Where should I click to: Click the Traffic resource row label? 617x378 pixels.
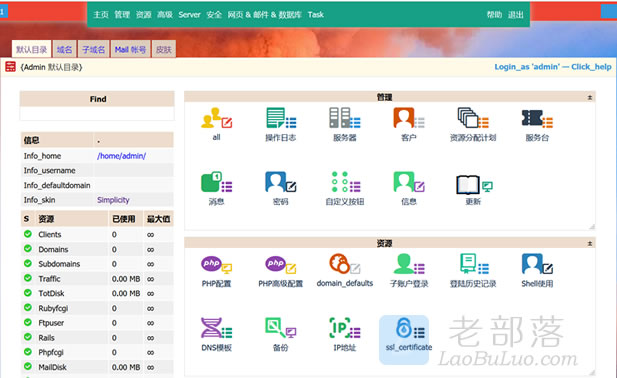[x=49, y=279]
